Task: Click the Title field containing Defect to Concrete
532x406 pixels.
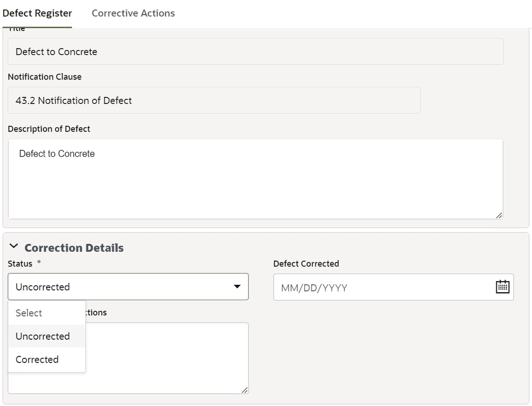Action: tap(255, 52)
